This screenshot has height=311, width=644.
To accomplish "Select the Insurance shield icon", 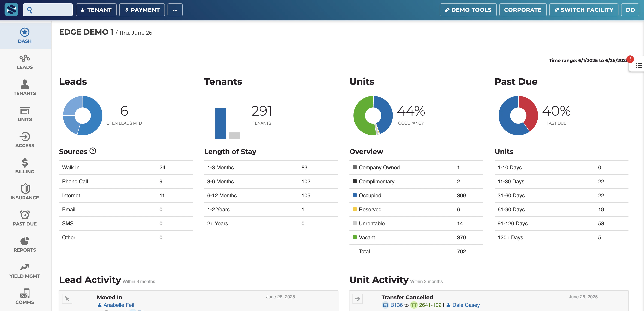I will (24, 192).
